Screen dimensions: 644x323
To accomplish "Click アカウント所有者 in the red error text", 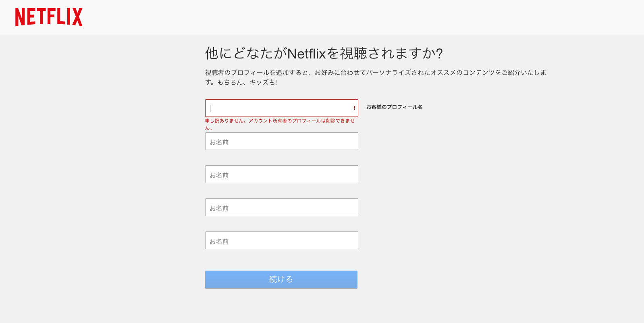I will click(x=267, y=121).
